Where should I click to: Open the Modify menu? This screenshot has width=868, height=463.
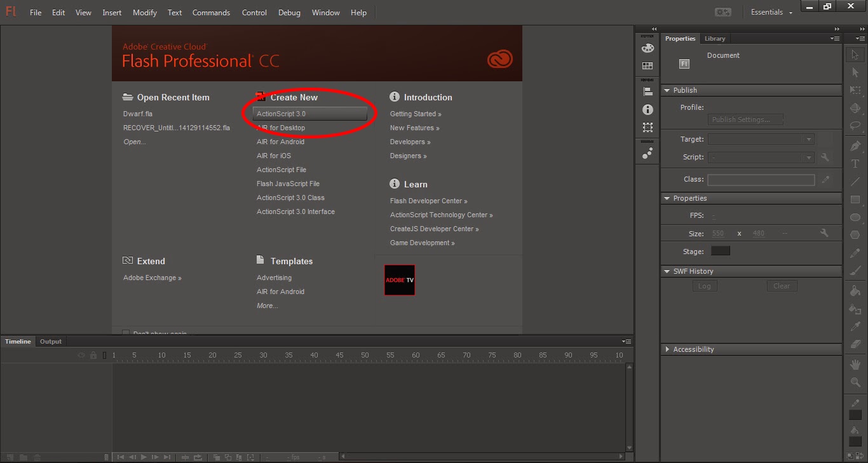(x=145, y=13)
